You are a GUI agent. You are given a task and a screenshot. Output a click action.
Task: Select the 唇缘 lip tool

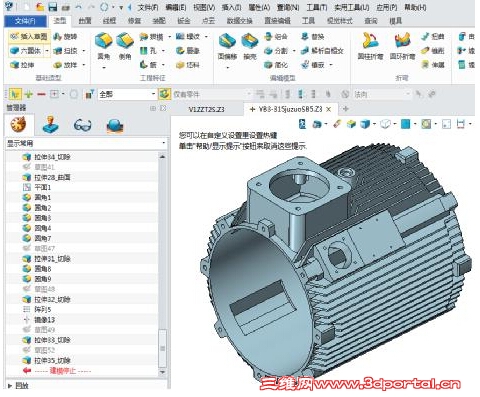pos(187,51)
